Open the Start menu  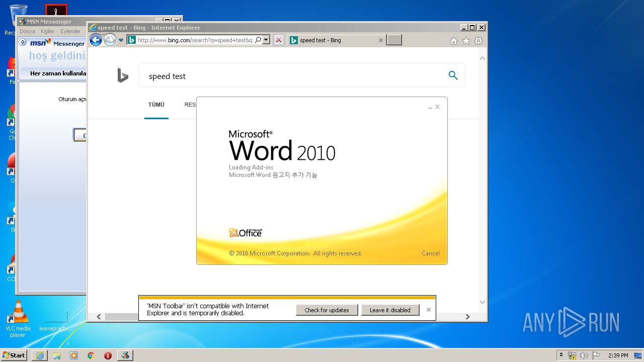14,355
